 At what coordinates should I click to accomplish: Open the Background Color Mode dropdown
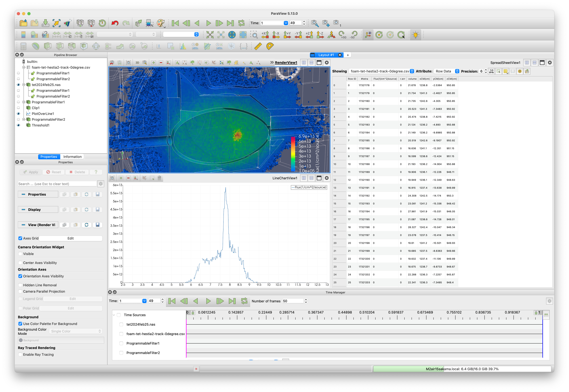[x=75, y=331]
